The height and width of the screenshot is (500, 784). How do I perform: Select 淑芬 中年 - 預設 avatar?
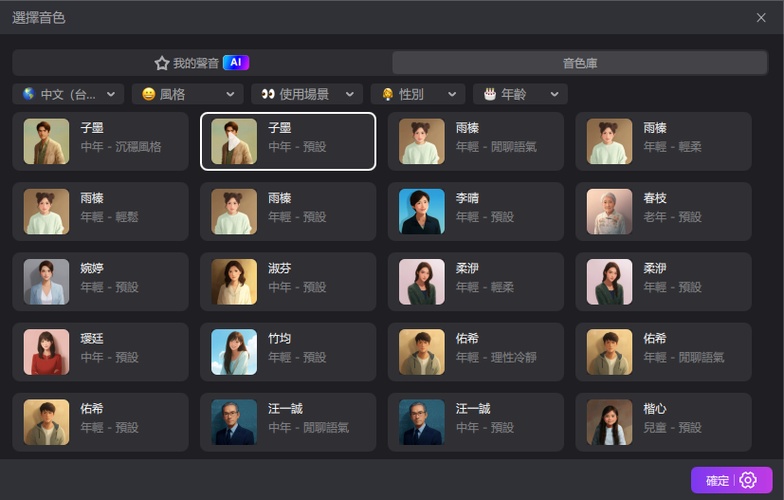click(234, 282)
